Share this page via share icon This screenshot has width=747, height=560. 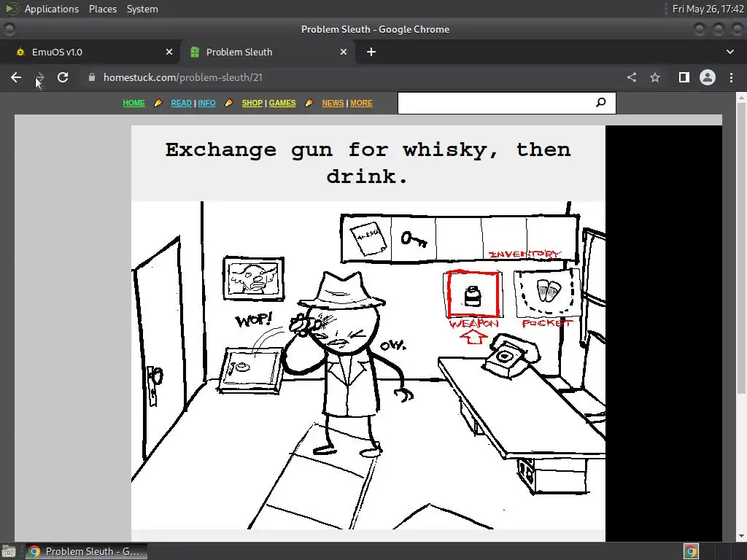[632, 77]
